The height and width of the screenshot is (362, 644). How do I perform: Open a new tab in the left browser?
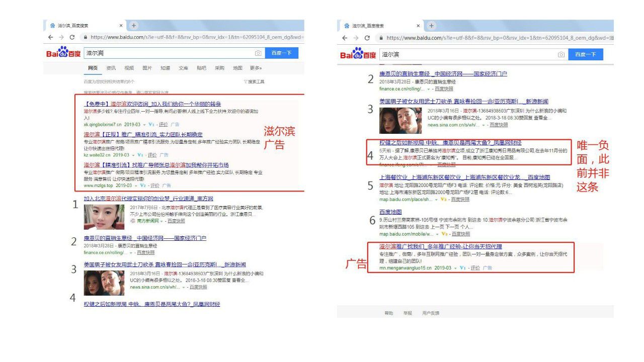133,26
